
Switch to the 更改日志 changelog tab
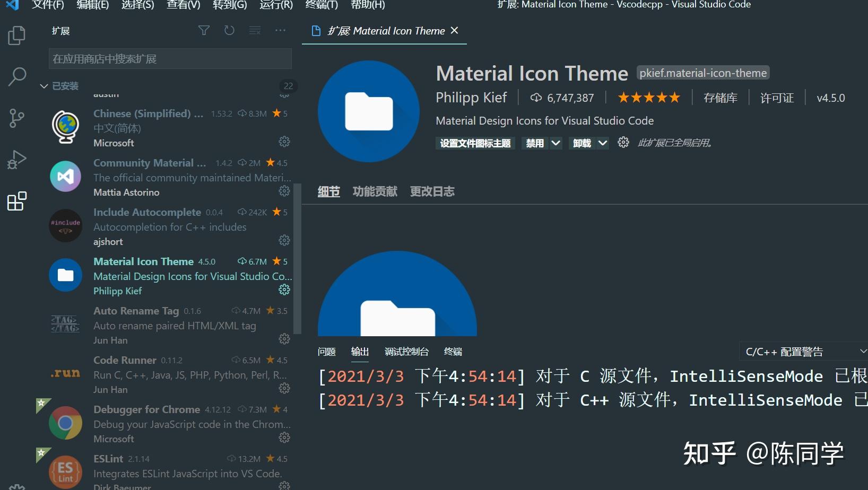click(432, 191)
